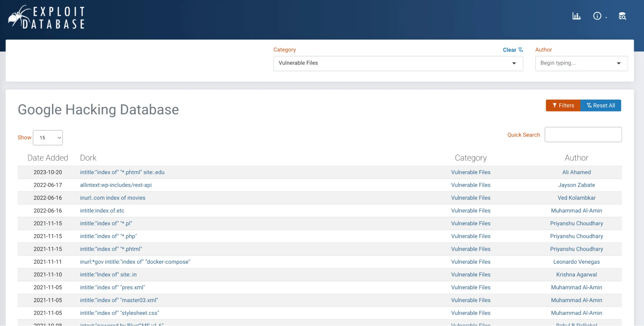Open dork intitle:"index of" "master03.xml"
The height and width of the screenshot is (326, 644).
[119, 300]
